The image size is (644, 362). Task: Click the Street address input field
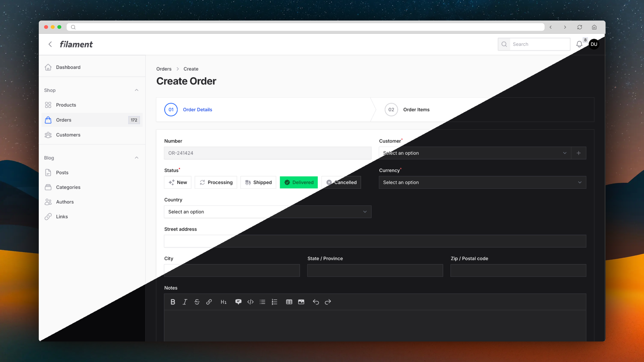375,241
